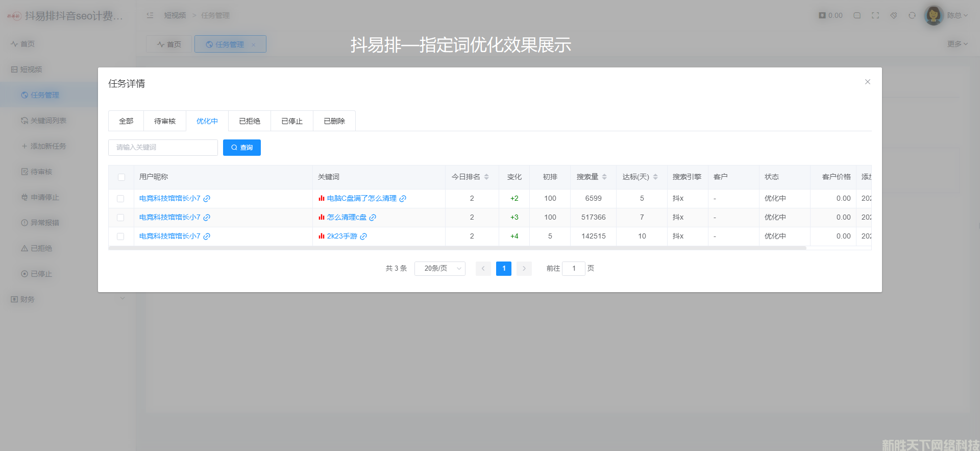Open the 20条/页 page size dropdown
Image resolution: width=980 pixels, height=451 pixels.
coord(439,268)
